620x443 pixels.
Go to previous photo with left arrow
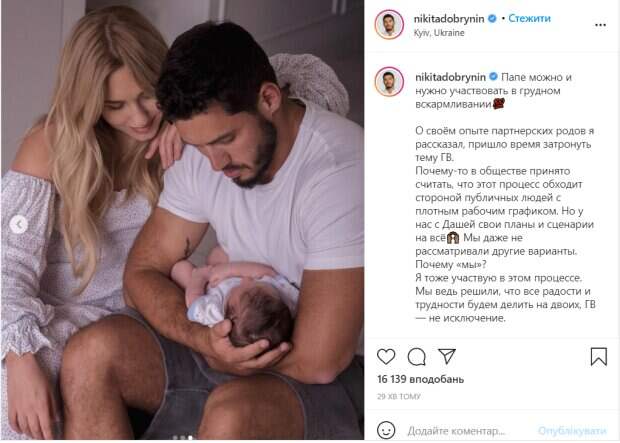18,225
